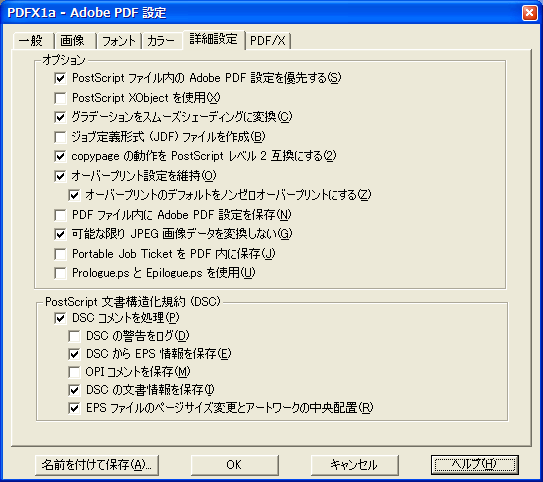Screen dimensions: 543x482
Task: Open the PDF/X tab
Action: click(267, 41)
